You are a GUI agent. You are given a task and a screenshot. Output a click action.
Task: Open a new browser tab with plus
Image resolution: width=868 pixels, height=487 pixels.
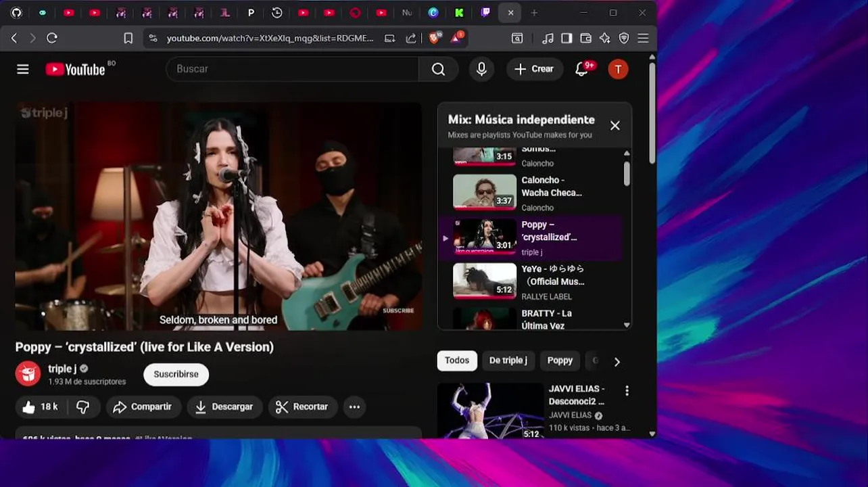(534, 12)
